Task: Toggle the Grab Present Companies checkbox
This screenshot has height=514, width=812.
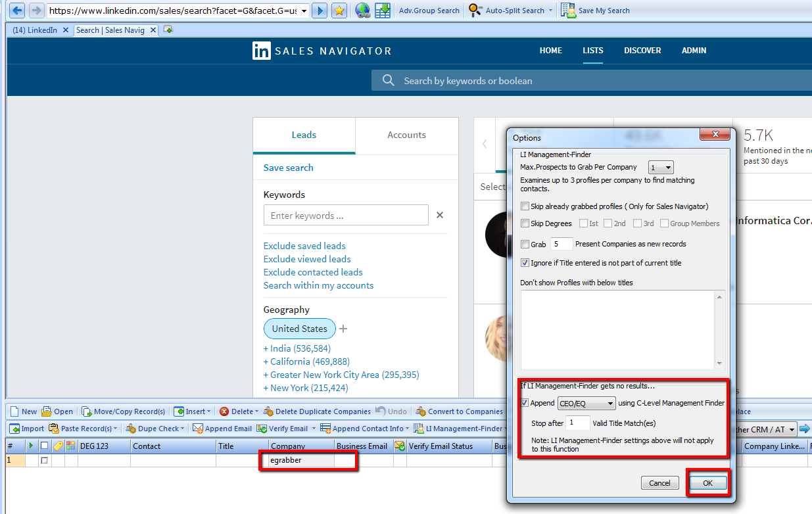Action: [x=525, y=245]
